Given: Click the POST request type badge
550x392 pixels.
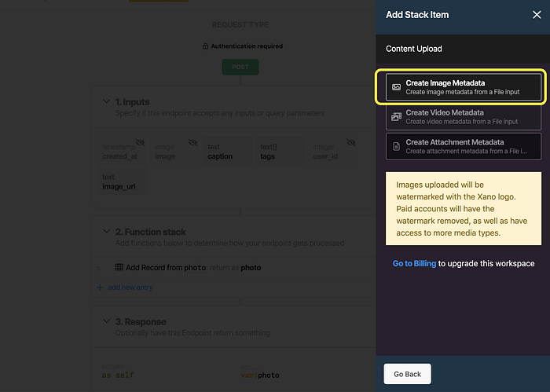Looking at the screenshot, I should pyautogui.click(x=240, y=67).
